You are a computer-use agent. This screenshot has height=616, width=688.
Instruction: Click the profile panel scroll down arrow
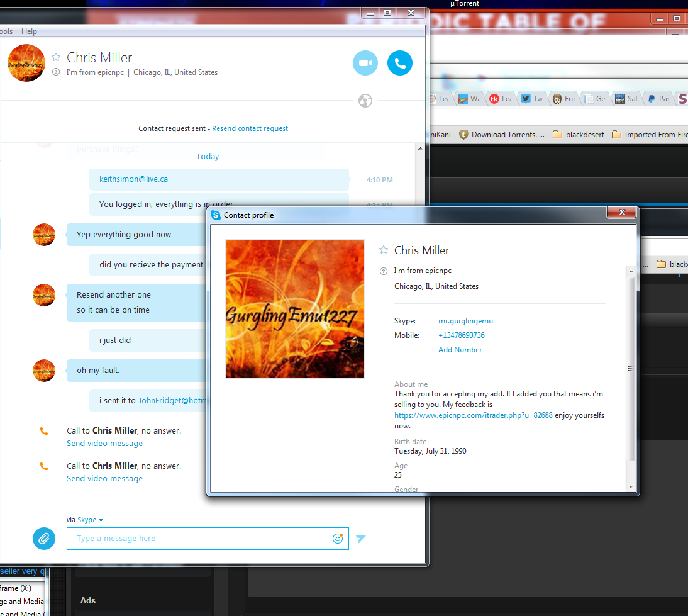tap(631, 486)
